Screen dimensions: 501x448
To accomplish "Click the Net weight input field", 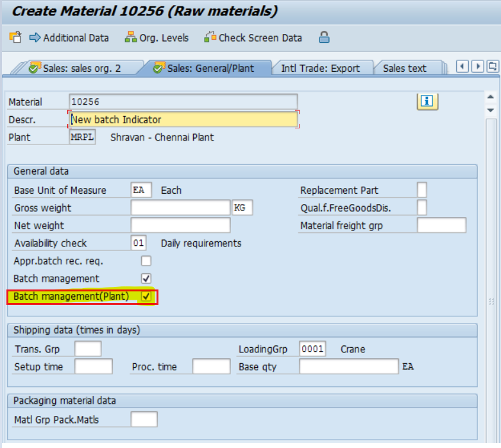I will tap(180, 225).
